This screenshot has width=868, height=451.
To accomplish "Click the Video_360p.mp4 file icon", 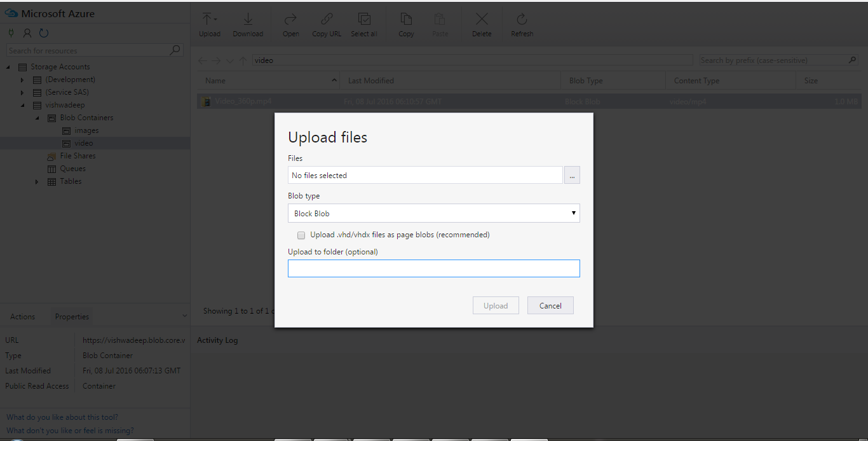I will point(206,101).
